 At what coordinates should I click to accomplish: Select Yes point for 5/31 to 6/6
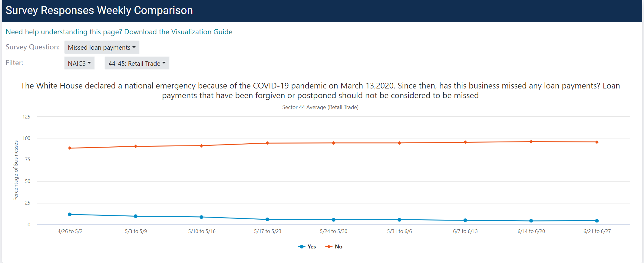[x=399, y=220]
